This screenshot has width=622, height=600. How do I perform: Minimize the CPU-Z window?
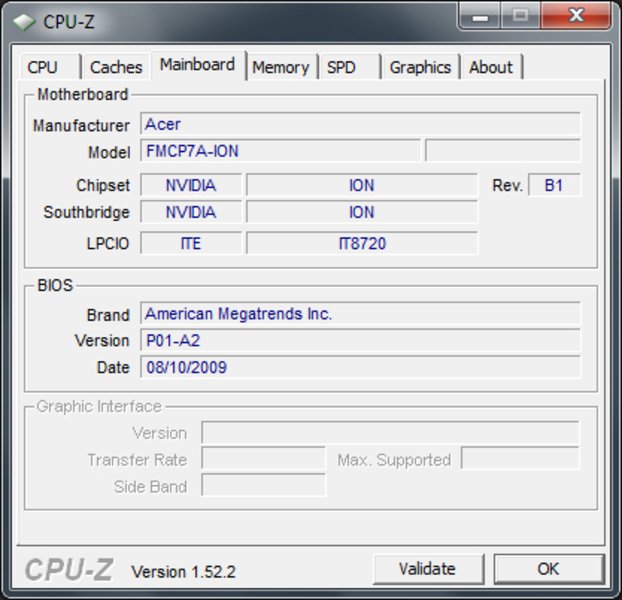coord(480,16)
